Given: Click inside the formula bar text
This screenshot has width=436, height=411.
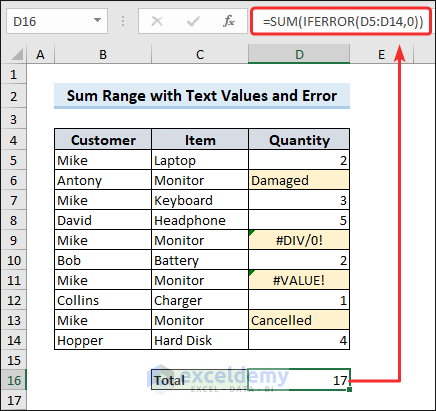Looking at the screenshot, I should pyautogui.click(x=343, y=22).
